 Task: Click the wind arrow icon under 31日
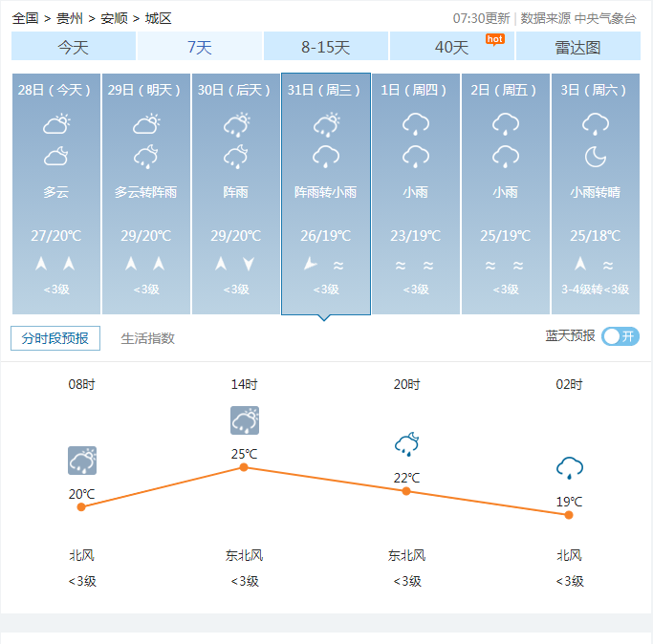tap(311, 264)
